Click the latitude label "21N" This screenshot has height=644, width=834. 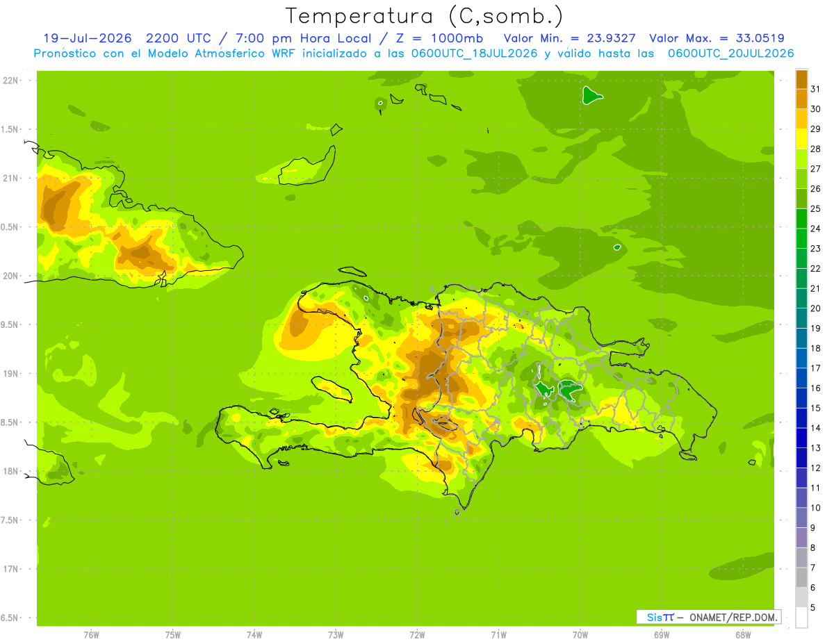click(11, 178)
